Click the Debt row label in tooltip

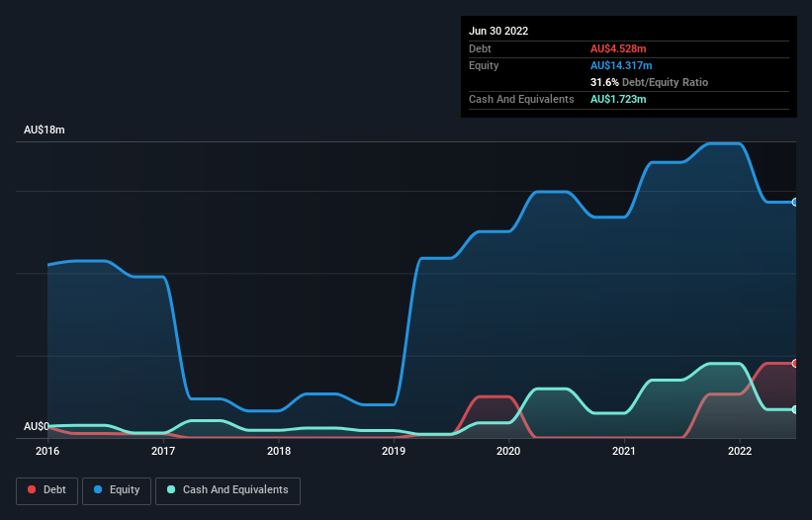[480, 48]
